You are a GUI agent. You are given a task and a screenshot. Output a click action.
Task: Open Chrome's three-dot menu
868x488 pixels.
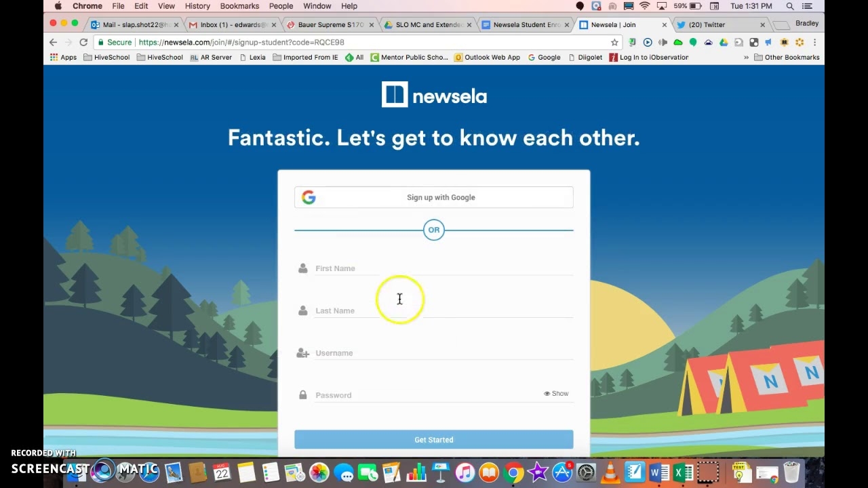pos(814,42)
